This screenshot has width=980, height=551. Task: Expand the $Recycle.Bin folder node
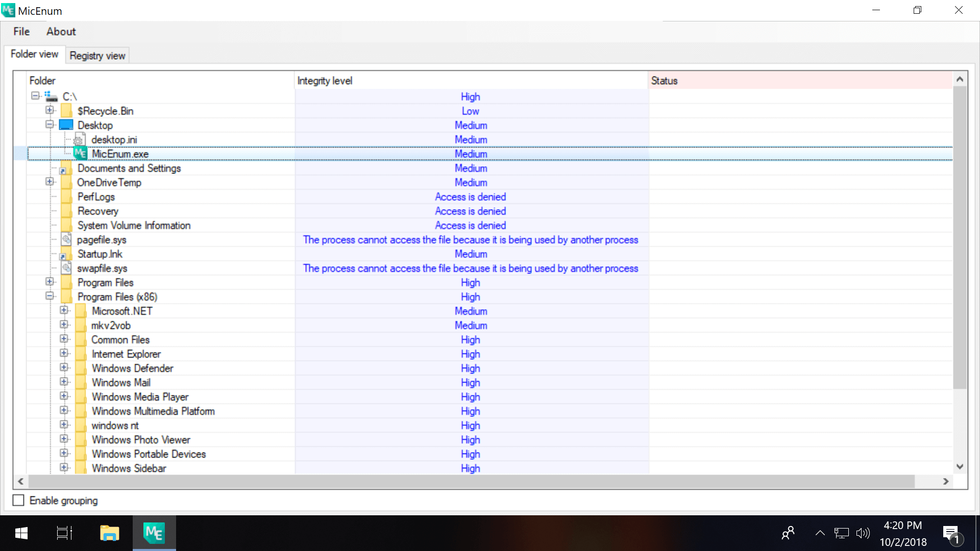coord(50,110)
